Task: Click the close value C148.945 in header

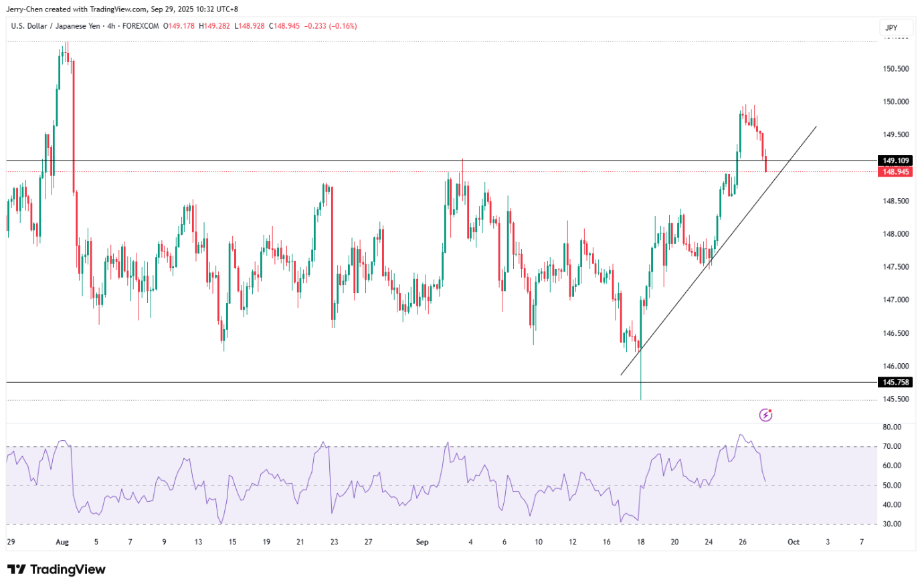Action: [x=284, y=26]
